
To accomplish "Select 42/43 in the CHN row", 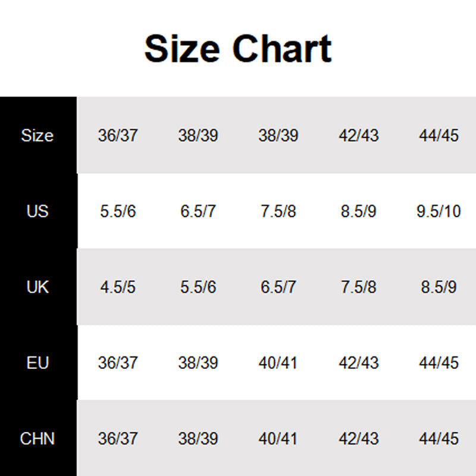I will (x=359, y=439).
